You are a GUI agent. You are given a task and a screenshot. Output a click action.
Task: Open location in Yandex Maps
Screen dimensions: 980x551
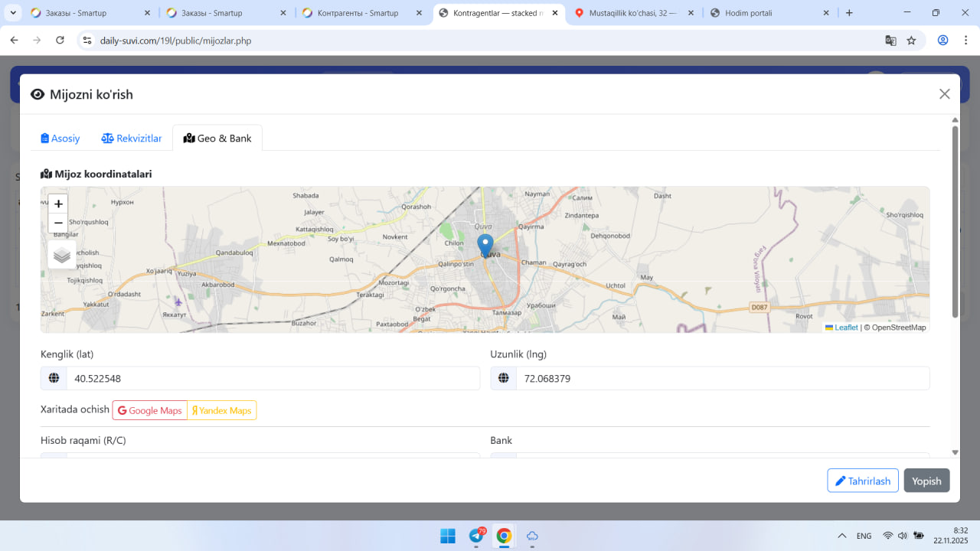221,410
